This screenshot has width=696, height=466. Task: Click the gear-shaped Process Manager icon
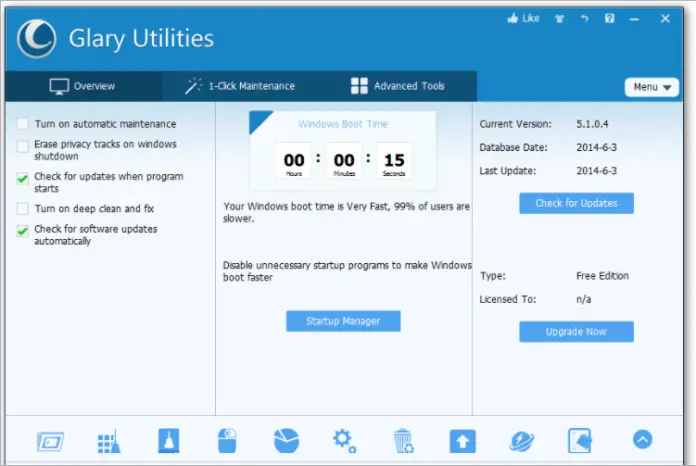(x=345, y=441)
